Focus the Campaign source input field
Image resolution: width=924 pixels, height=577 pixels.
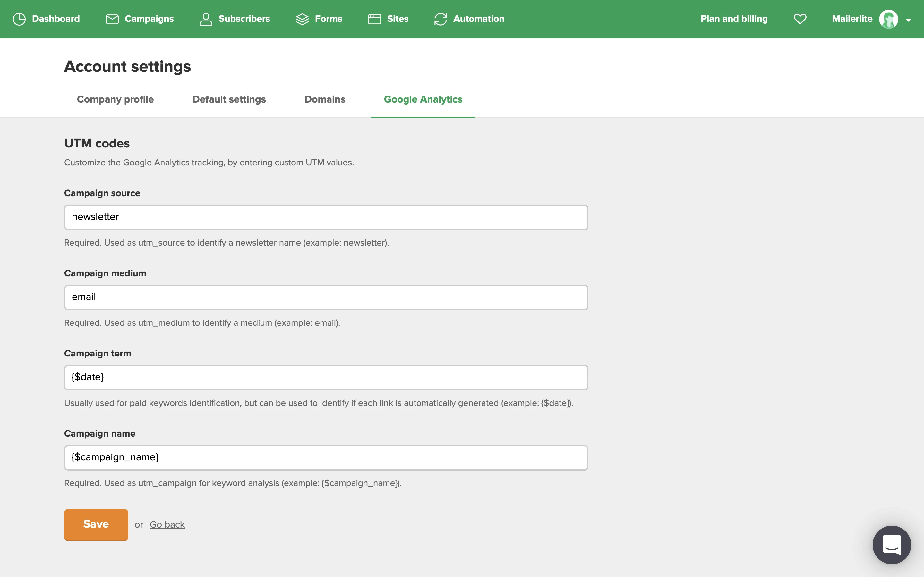pyautogui.click(x=326, y=217)
